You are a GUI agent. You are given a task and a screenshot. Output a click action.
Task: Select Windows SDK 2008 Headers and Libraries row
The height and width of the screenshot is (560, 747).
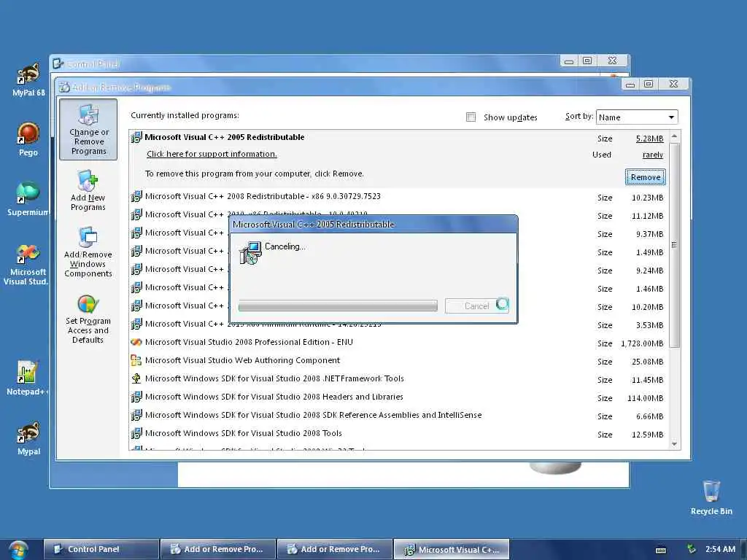click(399, 397)
